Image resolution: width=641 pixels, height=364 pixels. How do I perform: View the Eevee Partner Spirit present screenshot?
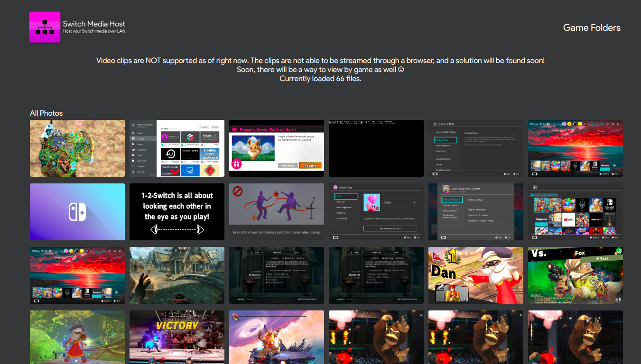click(x=277, y=148)
